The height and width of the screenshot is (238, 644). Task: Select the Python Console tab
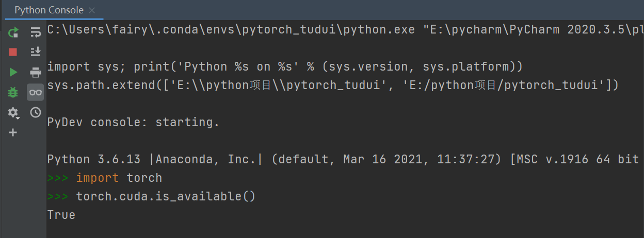click(x=49, y=10)
